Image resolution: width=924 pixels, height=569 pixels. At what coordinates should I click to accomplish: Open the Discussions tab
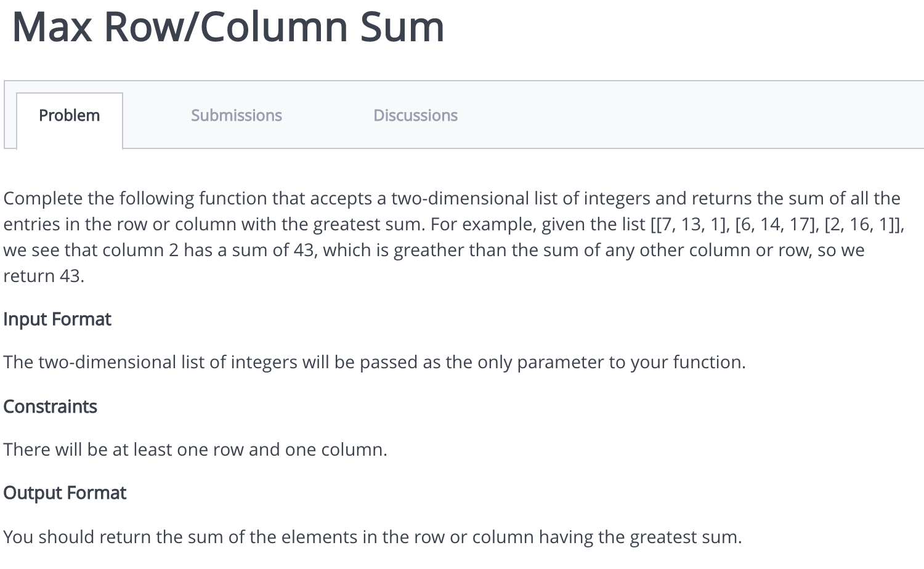(416, 115)
